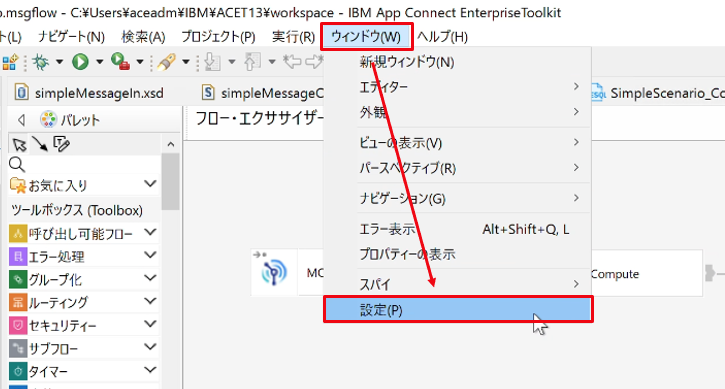Click the Debug bug icon in the toolbar
The image size is (725, 389).
point(40,62)
